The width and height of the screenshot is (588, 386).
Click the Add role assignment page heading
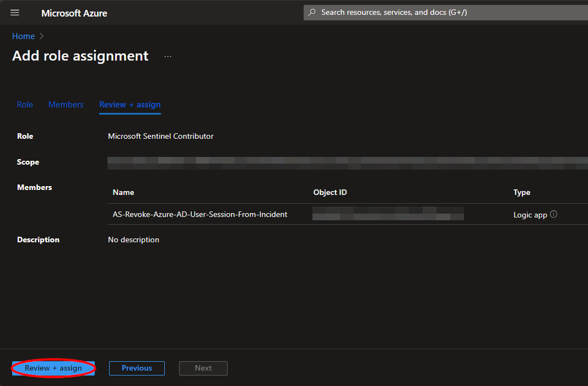(x=80, y=56)
